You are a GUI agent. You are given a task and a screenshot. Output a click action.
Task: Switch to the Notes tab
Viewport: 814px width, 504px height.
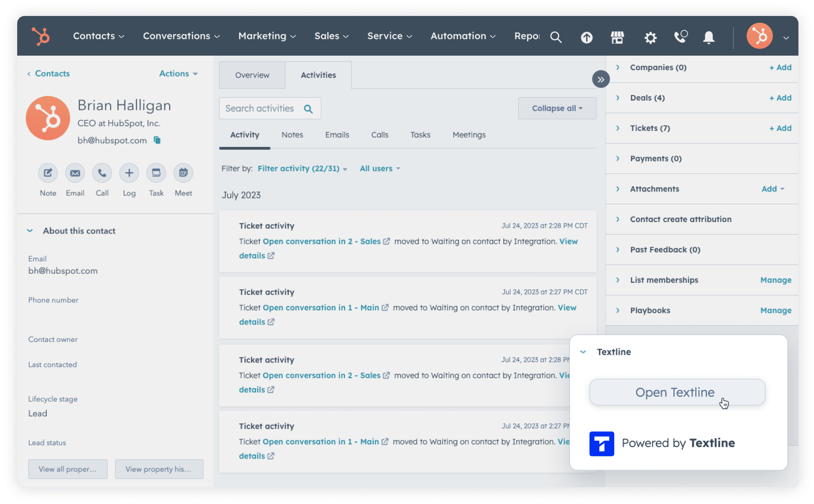point(292,135)
